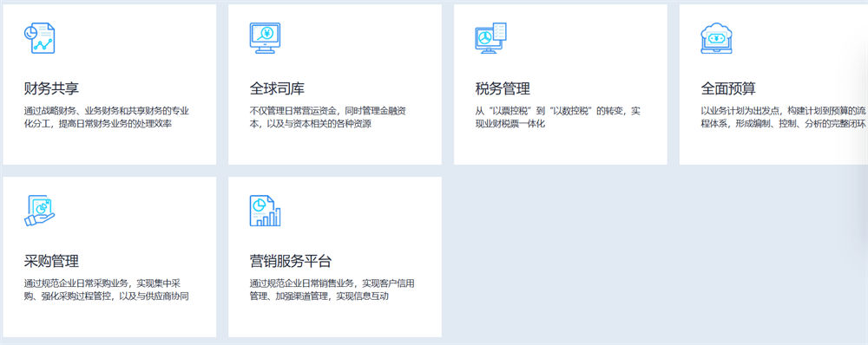Click the 全面预算 cloud money icon
This screenshot has width=868, height=345.
(716, 38)
